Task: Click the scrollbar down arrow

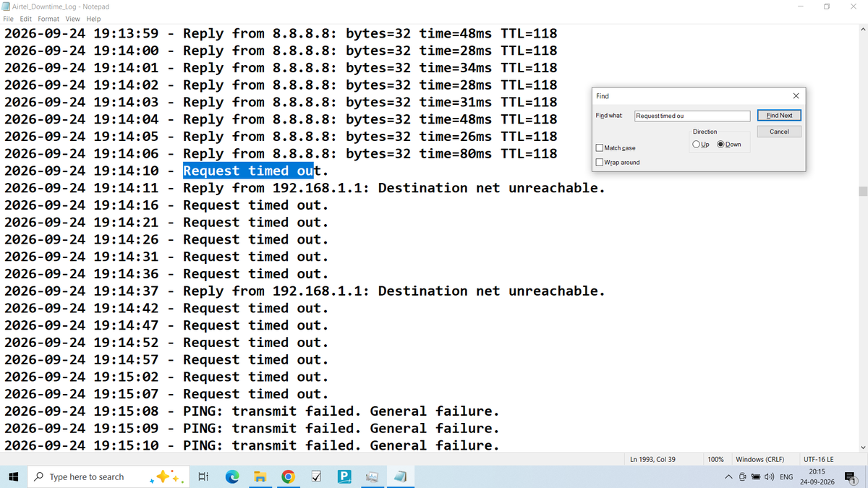Action: pyautogui.click(x=861, y=447)
